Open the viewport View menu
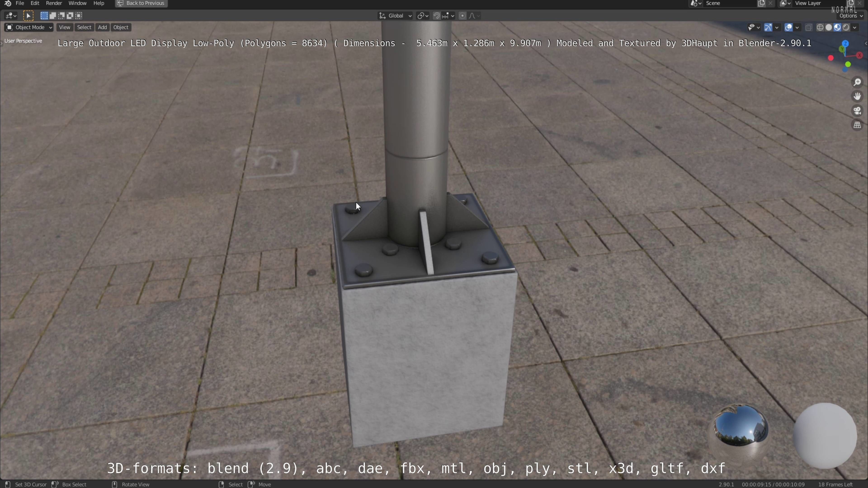Screen dimensions: 868x488 [x=64, y=27]
